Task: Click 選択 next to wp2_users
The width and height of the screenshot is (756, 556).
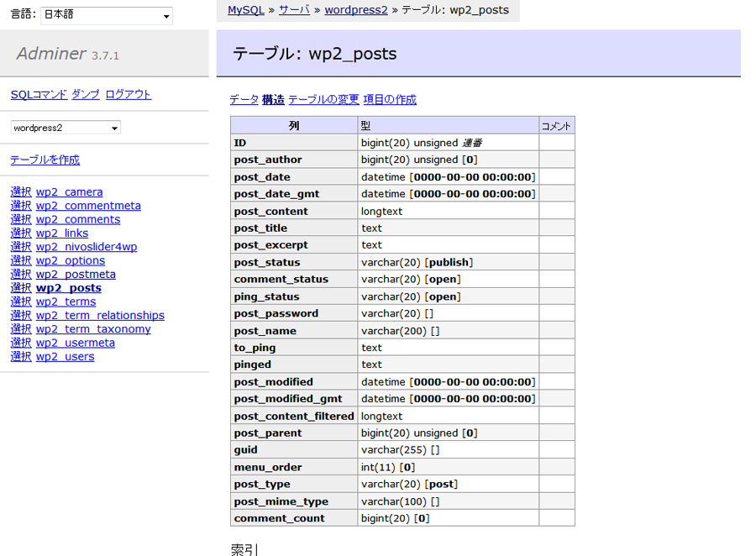Action: 21,356
